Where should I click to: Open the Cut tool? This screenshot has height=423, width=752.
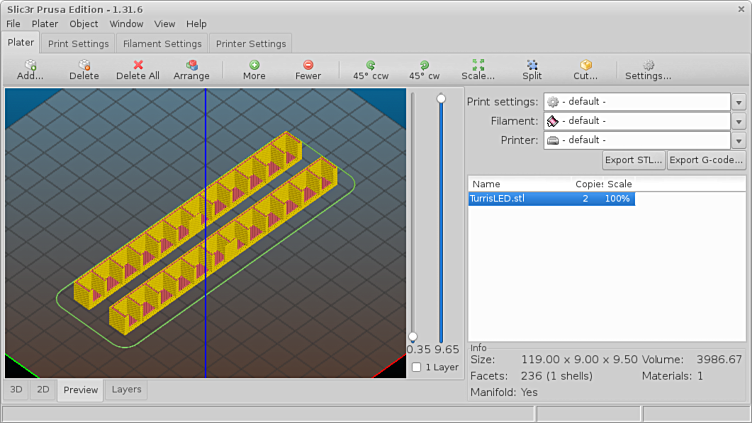click(x=586, y=66)
